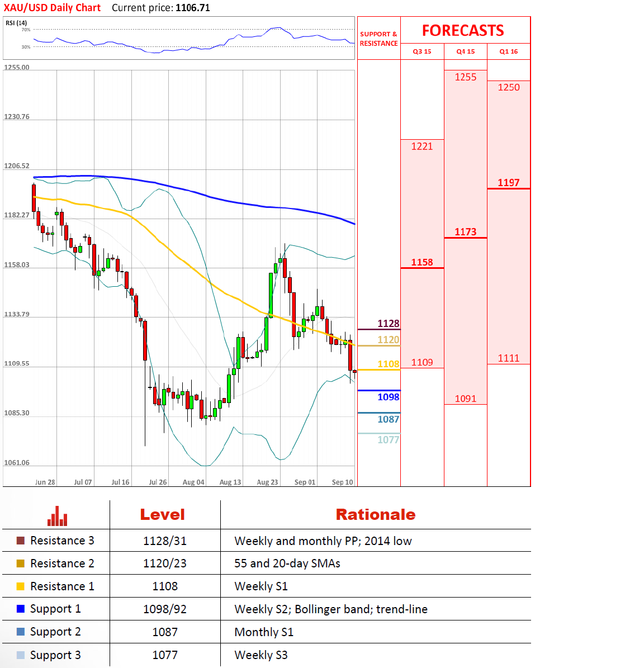Click the 1255 forecast high value
The width and height of the screenshot is (644, 668).
tap(466, 77)
